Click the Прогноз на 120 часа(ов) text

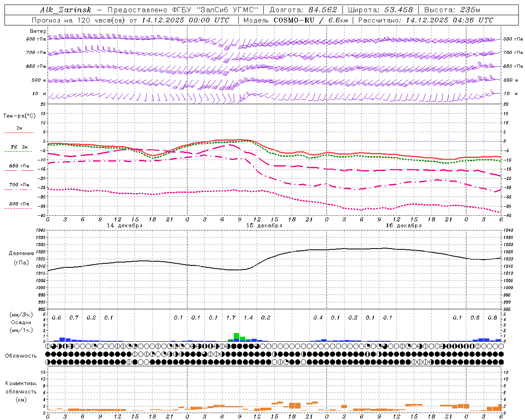(79, 20)
